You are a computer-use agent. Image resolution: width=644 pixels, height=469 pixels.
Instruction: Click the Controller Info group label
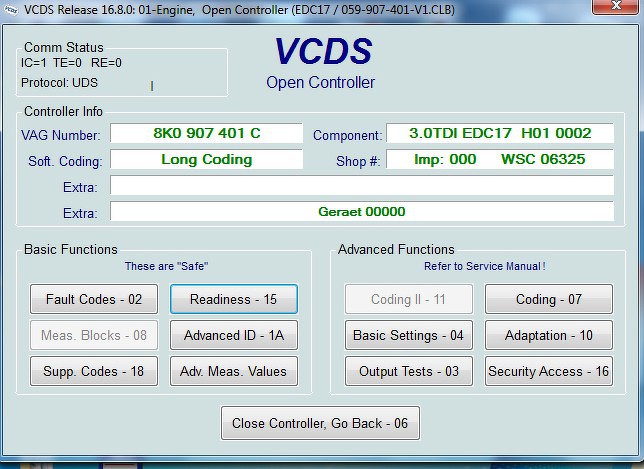coord(63,111)
